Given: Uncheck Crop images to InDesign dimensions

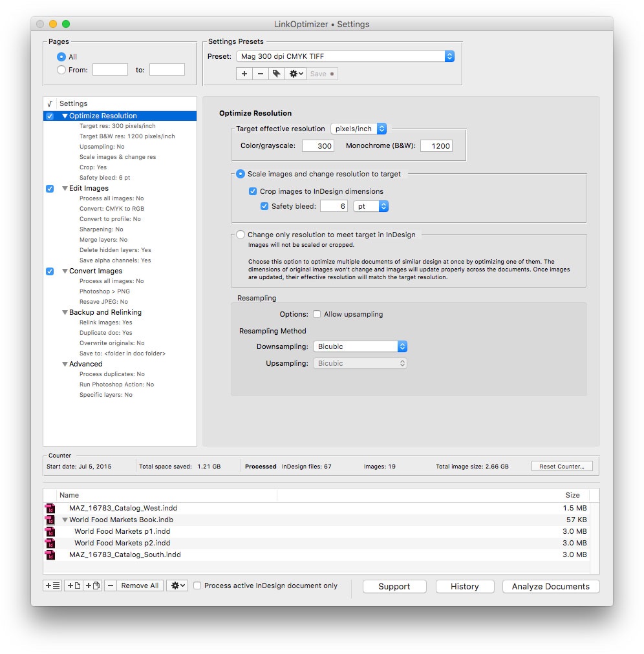Looking at the screenshot, I should coord(253,191).
